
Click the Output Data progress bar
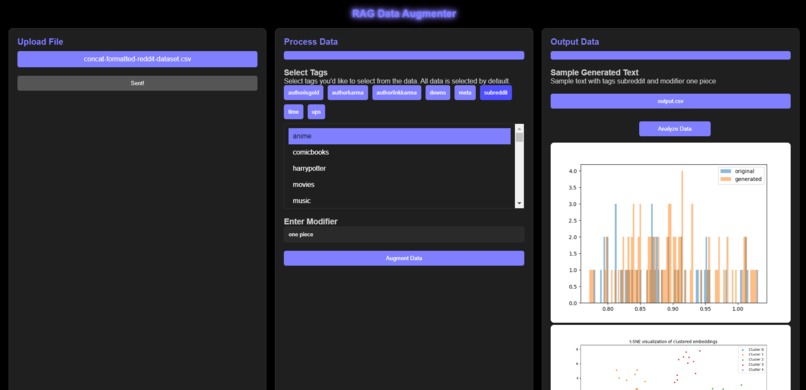pos(670,55)
